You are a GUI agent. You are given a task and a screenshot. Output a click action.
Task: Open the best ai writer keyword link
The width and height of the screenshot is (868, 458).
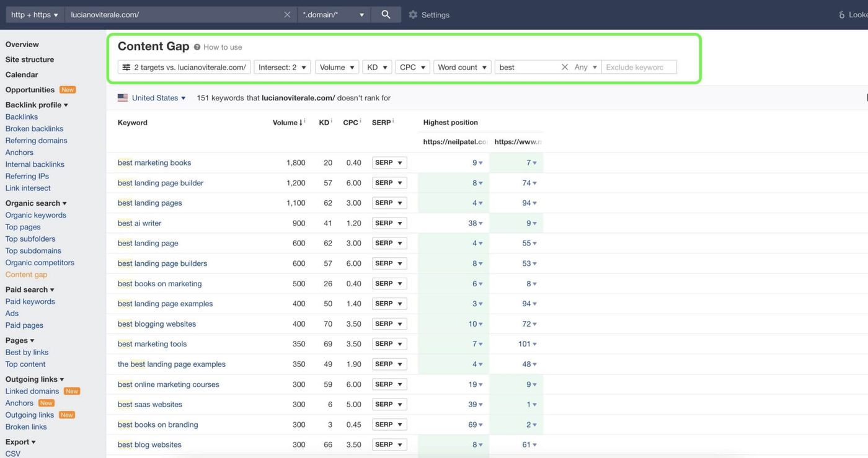point(139,223)
